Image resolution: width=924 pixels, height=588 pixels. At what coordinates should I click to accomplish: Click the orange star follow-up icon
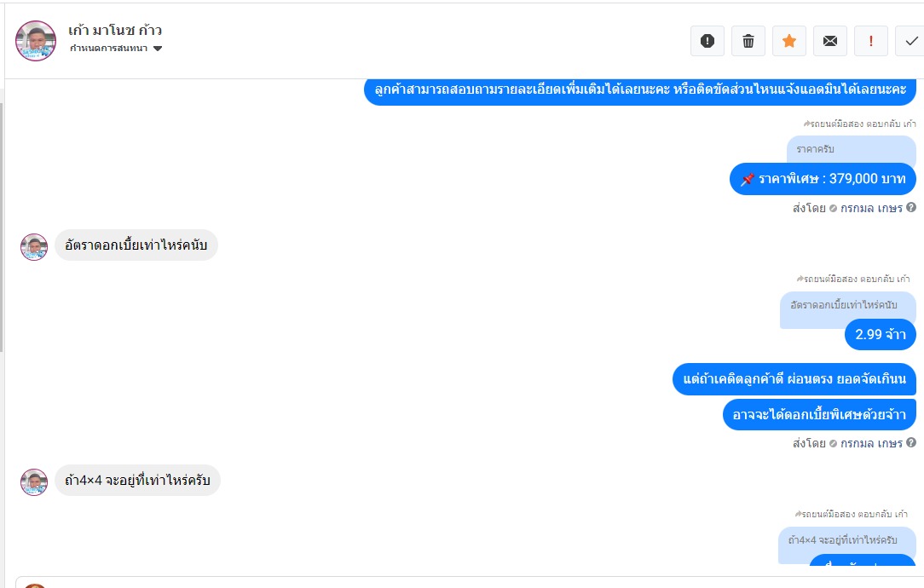pyautogui.click(x=788, y=41)
